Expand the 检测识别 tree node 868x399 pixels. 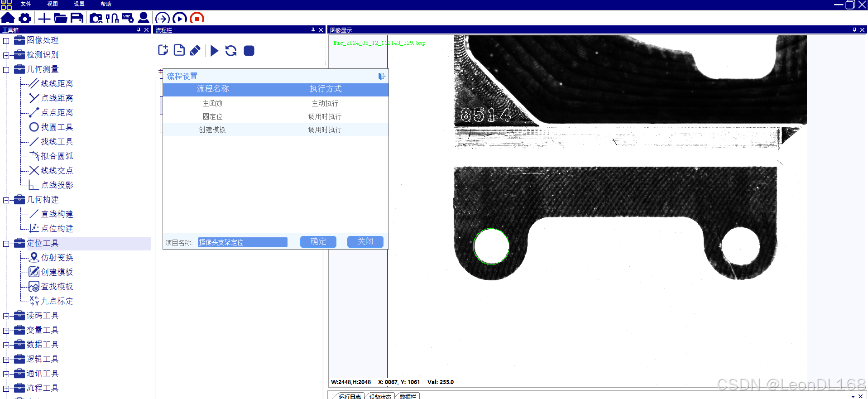(x=6, y=55)
